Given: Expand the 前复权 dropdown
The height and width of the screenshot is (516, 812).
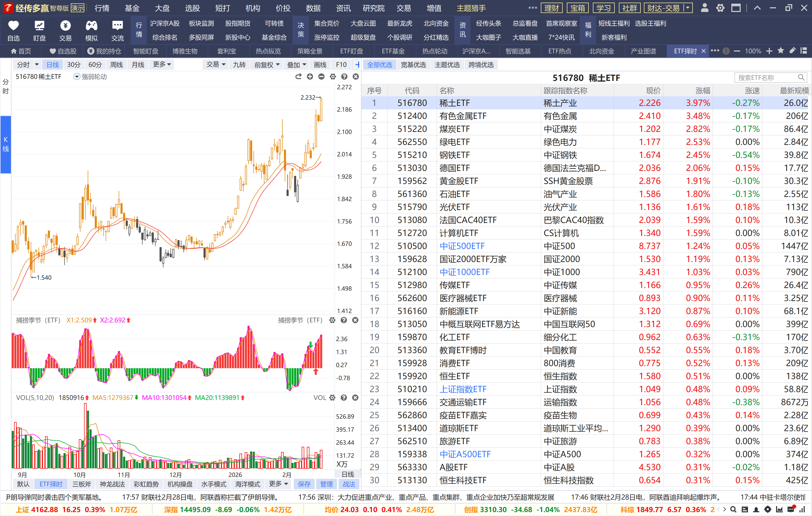Looking at the screenshot, I should pos(267,65).
